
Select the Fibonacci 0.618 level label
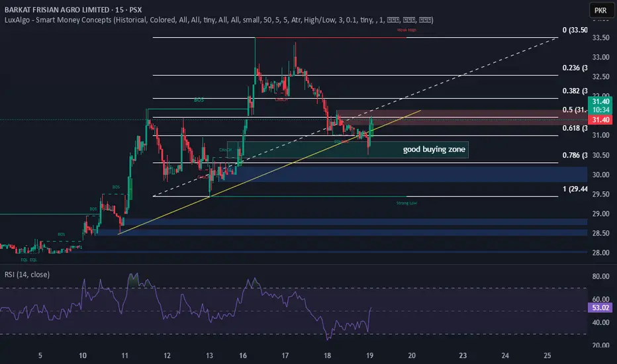[575, 128]
